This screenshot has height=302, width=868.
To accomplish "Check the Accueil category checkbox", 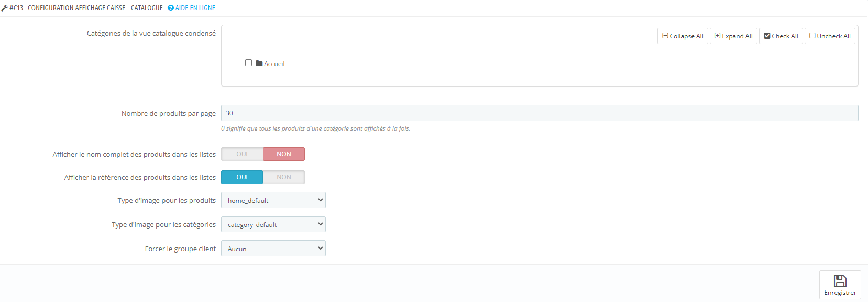I will pos(249,63).
